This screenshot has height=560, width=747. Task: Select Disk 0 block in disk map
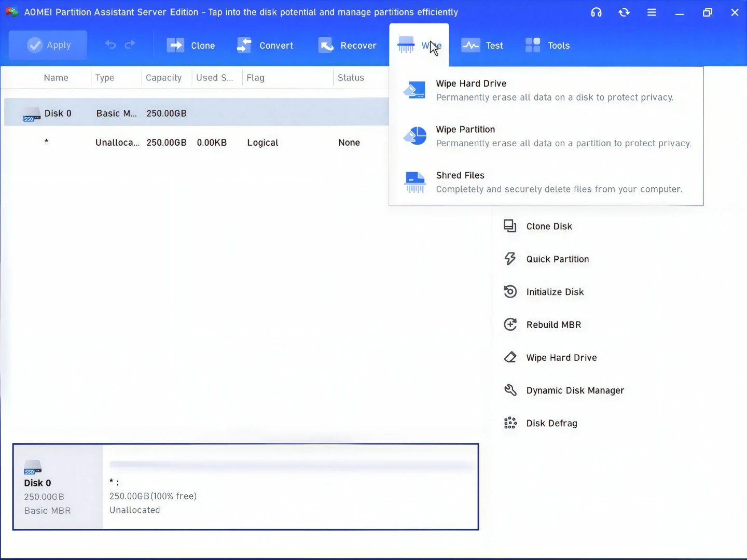click(58, 487)
